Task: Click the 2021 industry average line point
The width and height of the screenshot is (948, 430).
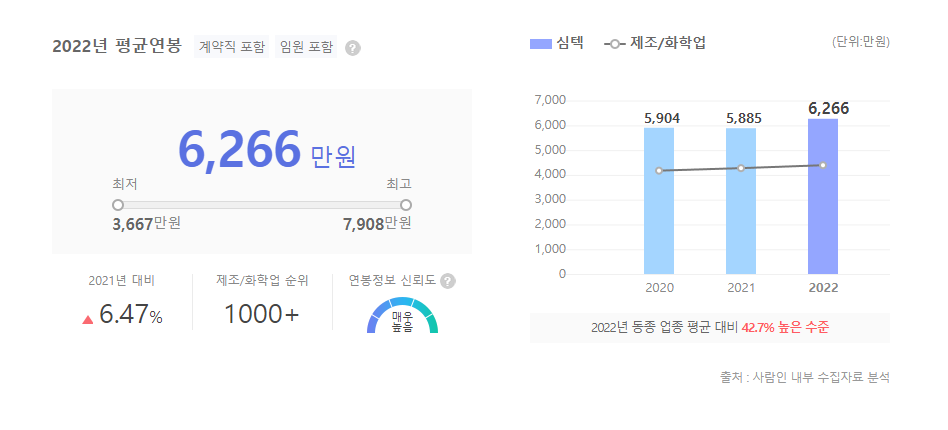Action: (x=741, y=168)
